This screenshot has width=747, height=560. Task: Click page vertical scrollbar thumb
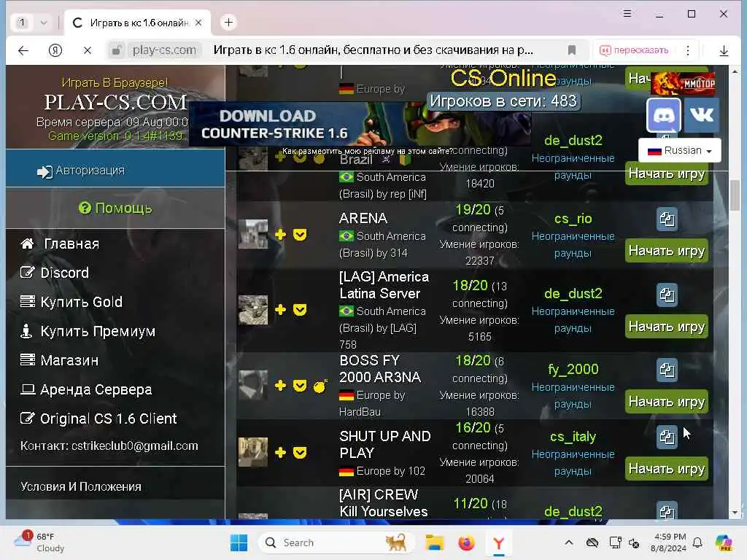(735, 195)
